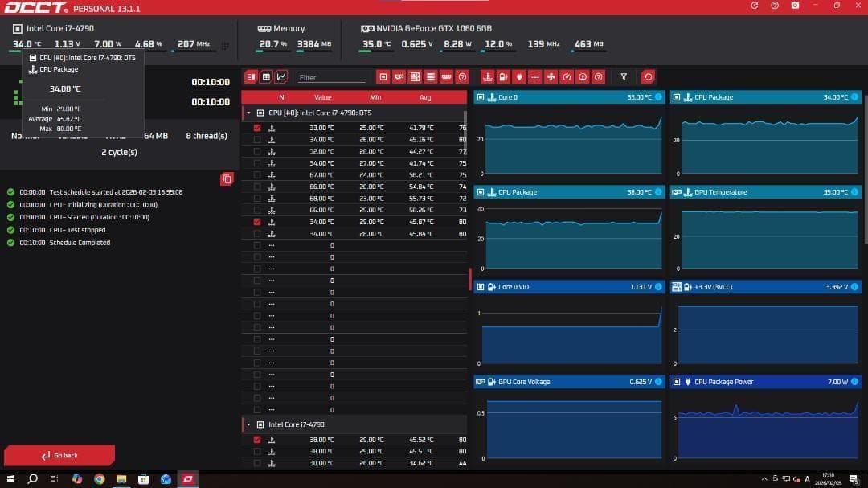Image resolution: width=868 pixels, height=488 pixels.
Task: Click the Memory usage 20.7 % value
Action: click(x=273, y=44)
